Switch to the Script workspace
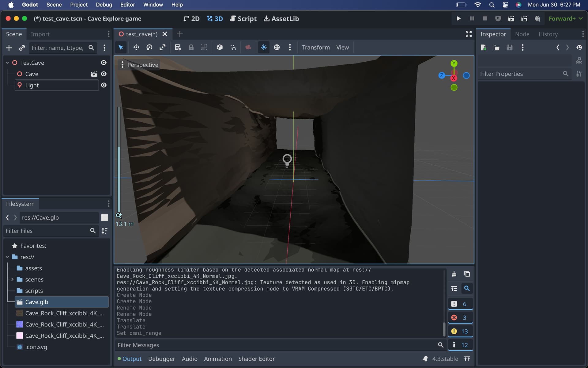This screenshot has width=588, height=368. 243,19
